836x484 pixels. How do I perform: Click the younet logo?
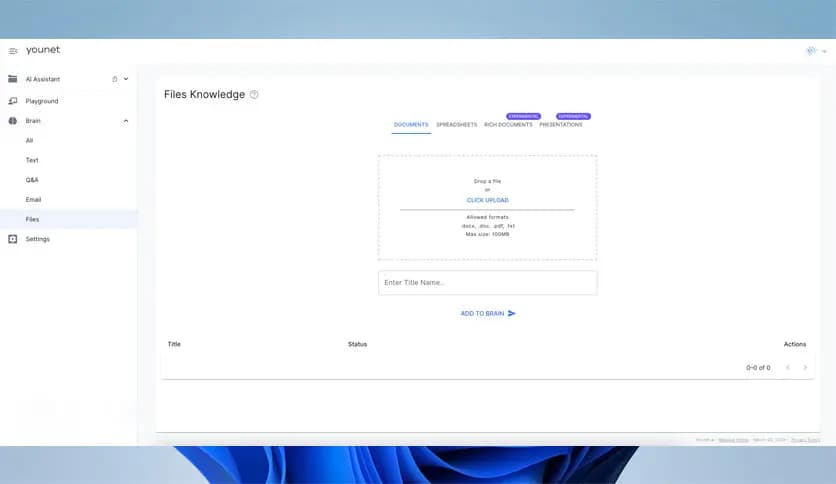(x=43, y=50)
